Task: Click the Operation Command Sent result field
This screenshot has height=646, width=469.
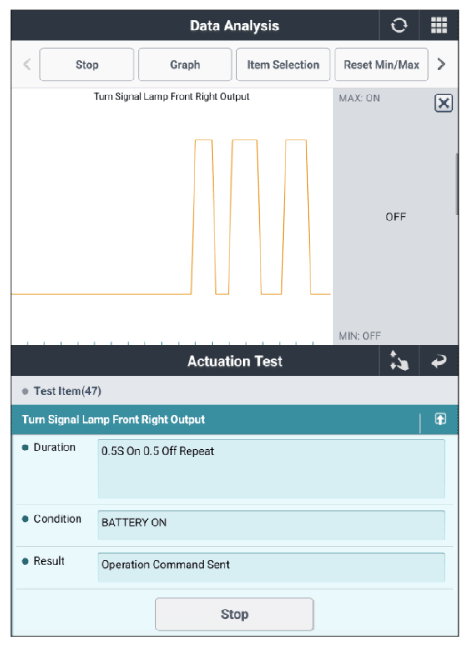Action: coord(271,567)
